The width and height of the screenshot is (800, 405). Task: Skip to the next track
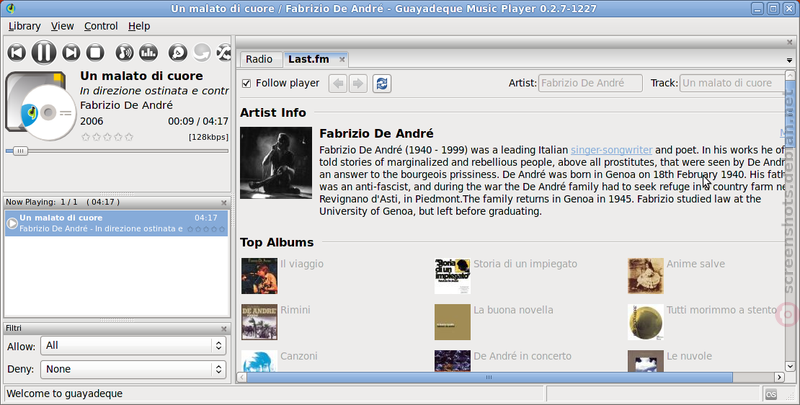pos(71,53)
